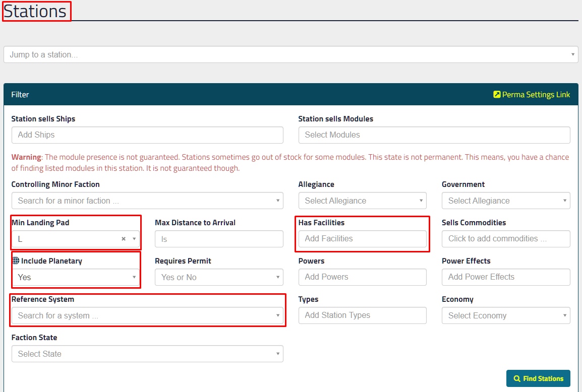Click the Power Effects field
This screenshot has height=392, width=582.
click(505, 277)
